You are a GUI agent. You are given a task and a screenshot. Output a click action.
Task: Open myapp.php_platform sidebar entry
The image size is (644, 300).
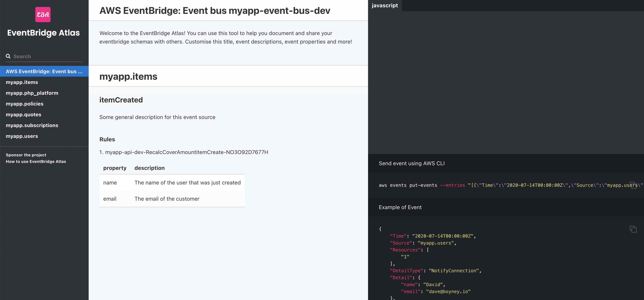(x=32, y=93)
